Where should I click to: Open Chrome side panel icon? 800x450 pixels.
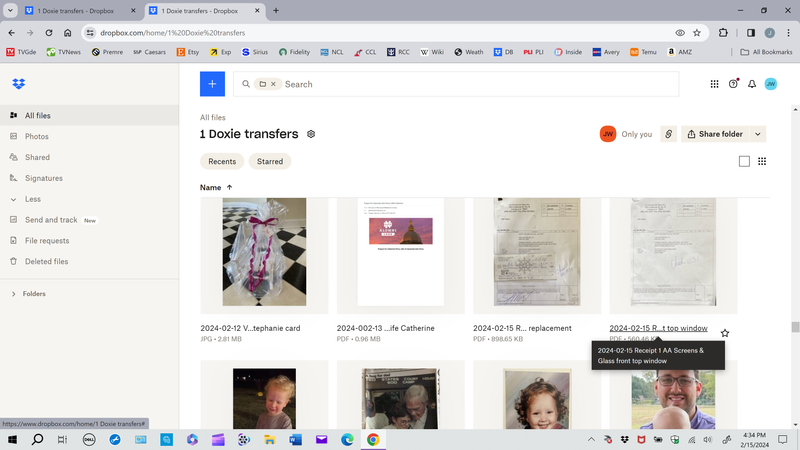(751, 33)
